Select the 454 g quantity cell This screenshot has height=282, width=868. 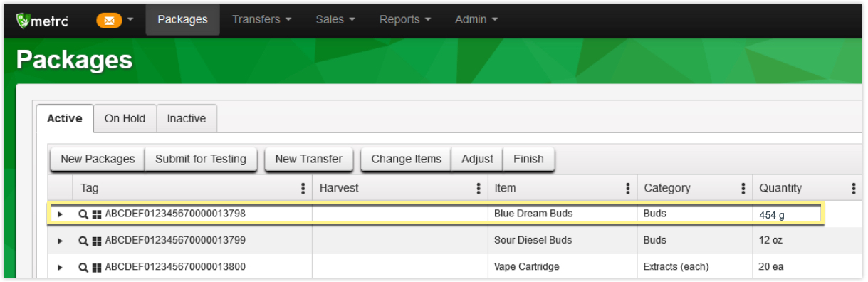[x=788, y=214]
